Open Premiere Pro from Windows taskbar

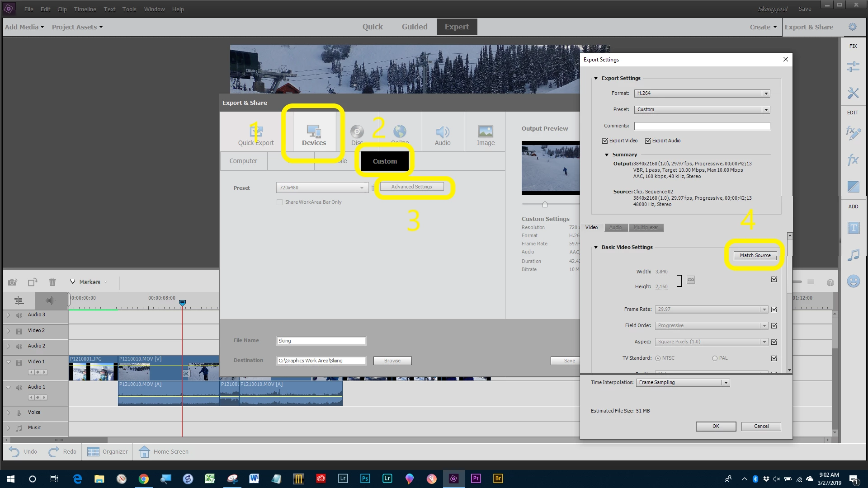coord(476,479)
